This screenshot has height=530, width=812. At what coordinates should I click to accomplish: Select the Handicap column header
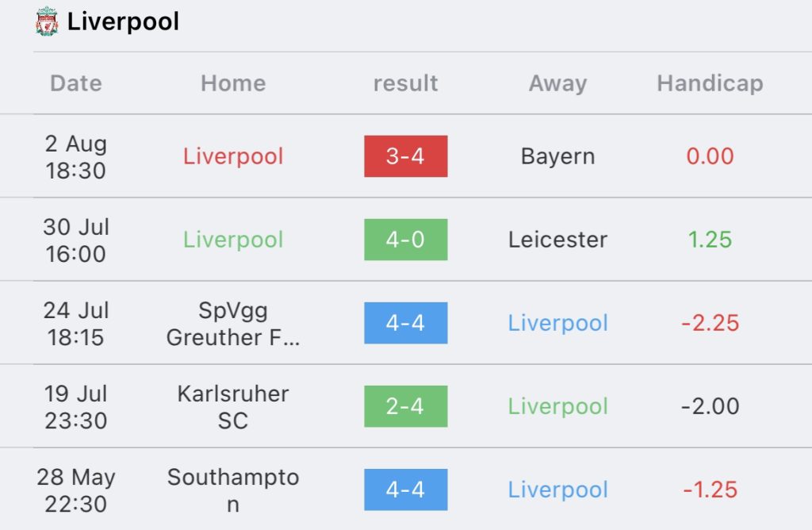[x=710, y=83]
